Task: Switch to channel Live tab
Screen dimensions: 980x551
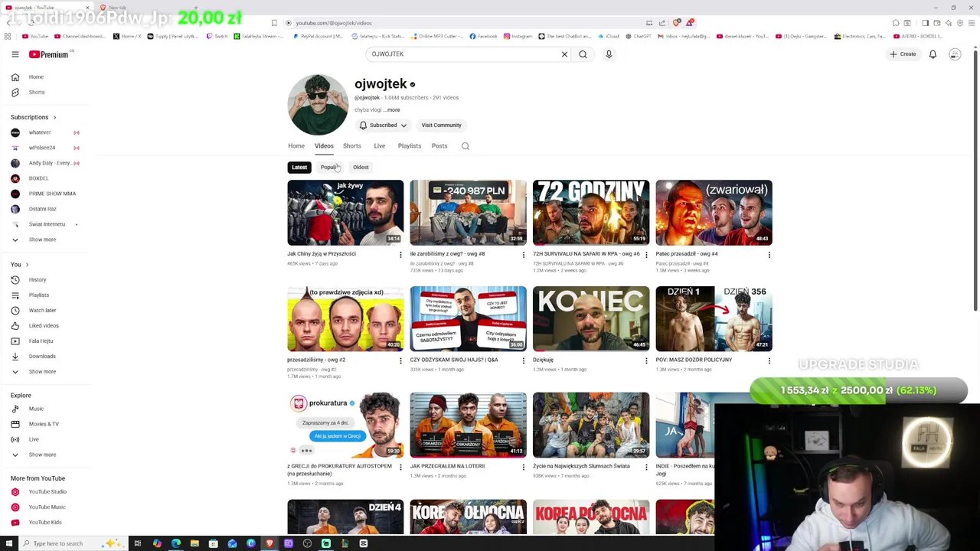Action: 380,146
